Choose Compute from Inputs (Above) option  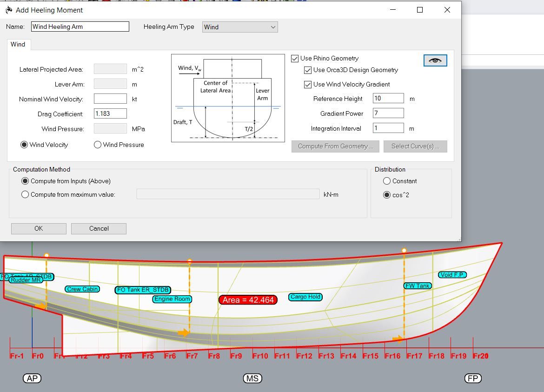[25, 181]
